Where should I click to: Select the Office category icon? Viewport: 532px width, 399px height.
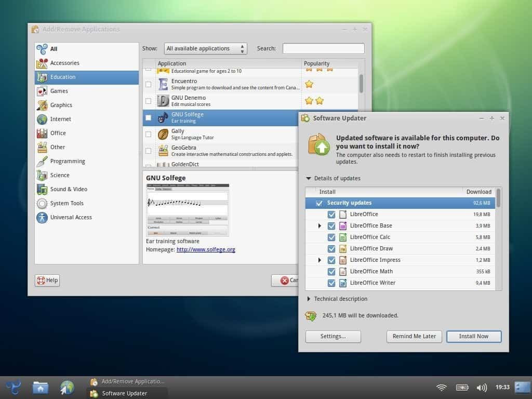point(42,133)
